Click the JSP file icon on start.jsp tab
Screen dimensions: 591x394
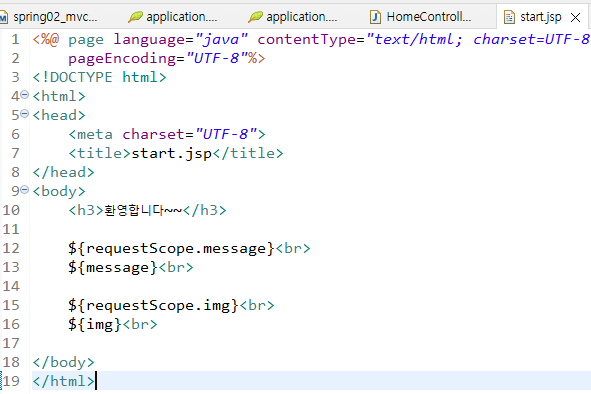point(509,17)
